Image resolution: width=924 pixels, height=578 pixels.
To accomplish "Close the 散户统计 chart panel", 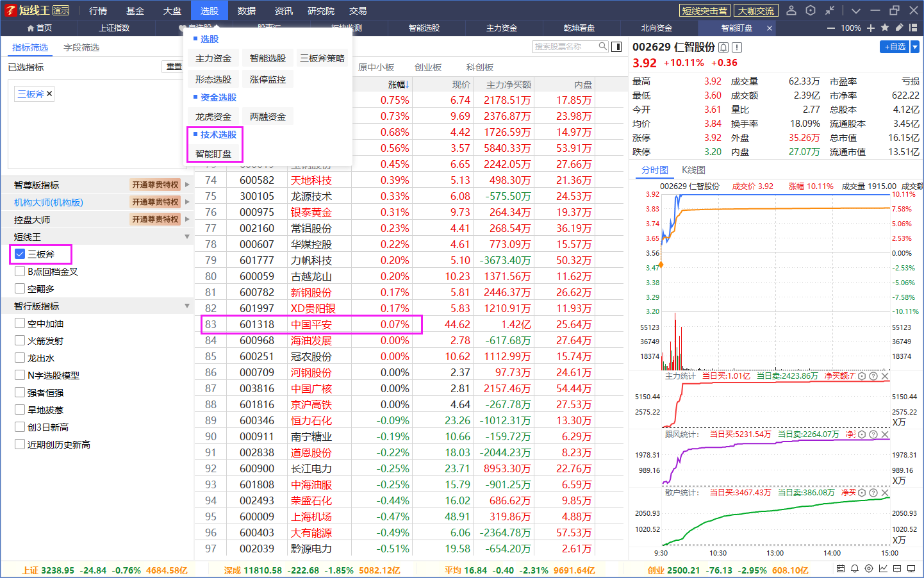I will tap(885, 493).
